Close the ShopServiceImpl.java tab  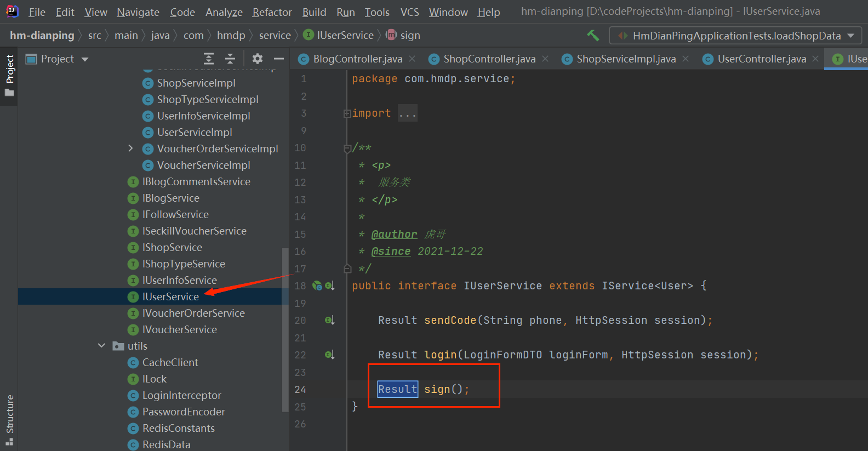click(686, 59)
